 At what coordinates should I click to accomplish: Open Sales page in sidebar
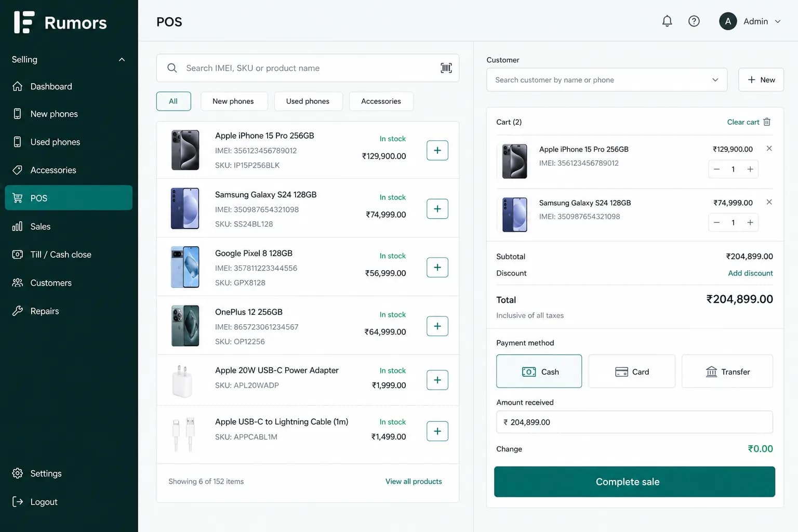click(69, 227)
